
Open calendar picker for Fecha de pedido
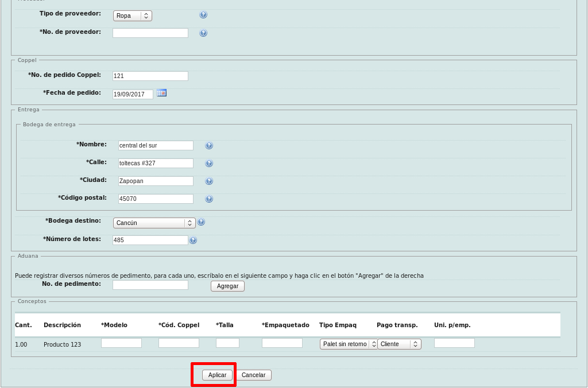[161, 93]
